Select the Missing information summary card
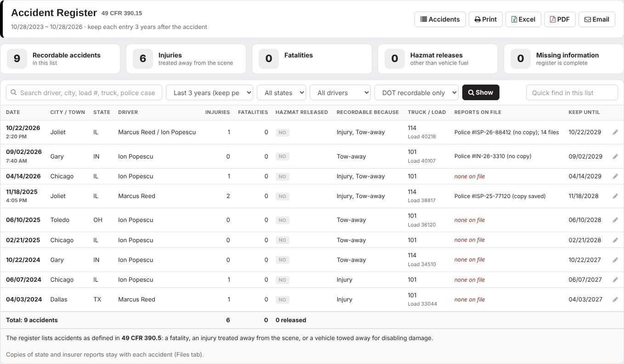 click(564, 59)
